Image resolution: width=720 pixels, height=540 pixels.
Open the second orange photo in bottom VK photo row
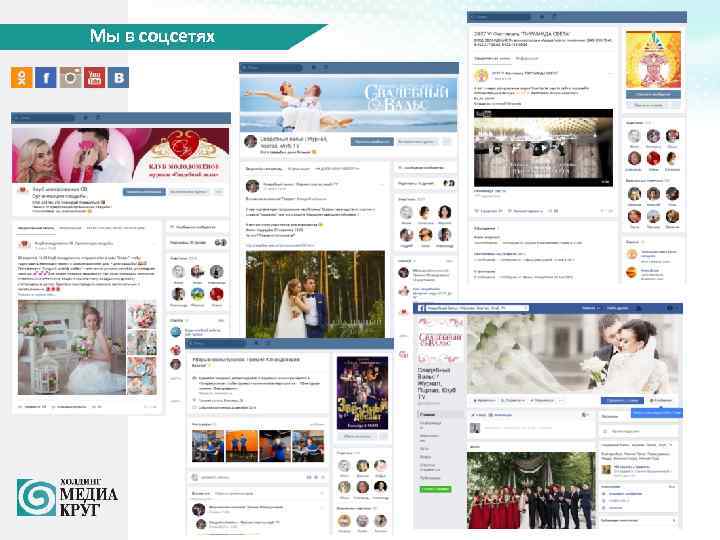242,446
